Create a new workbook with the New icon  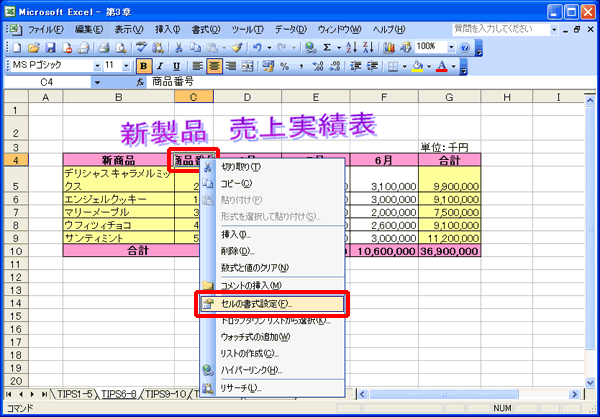click(x=17, y=48)
